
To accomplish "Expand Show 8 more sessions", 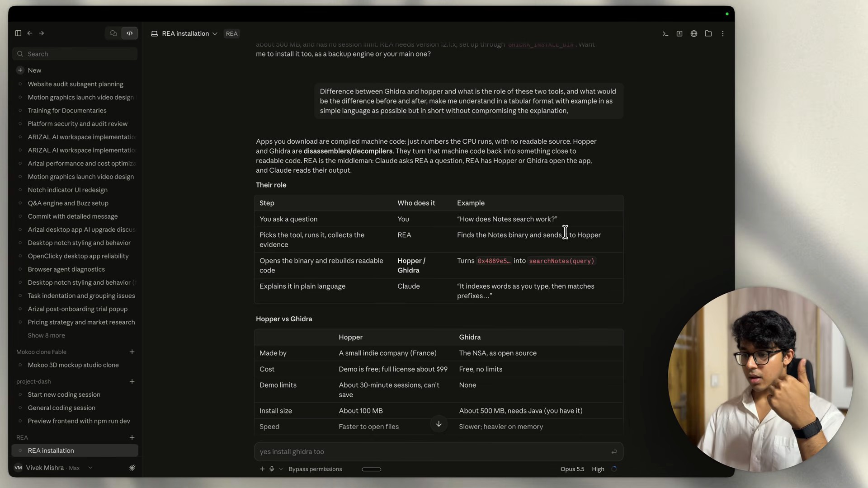I will 46,335.
